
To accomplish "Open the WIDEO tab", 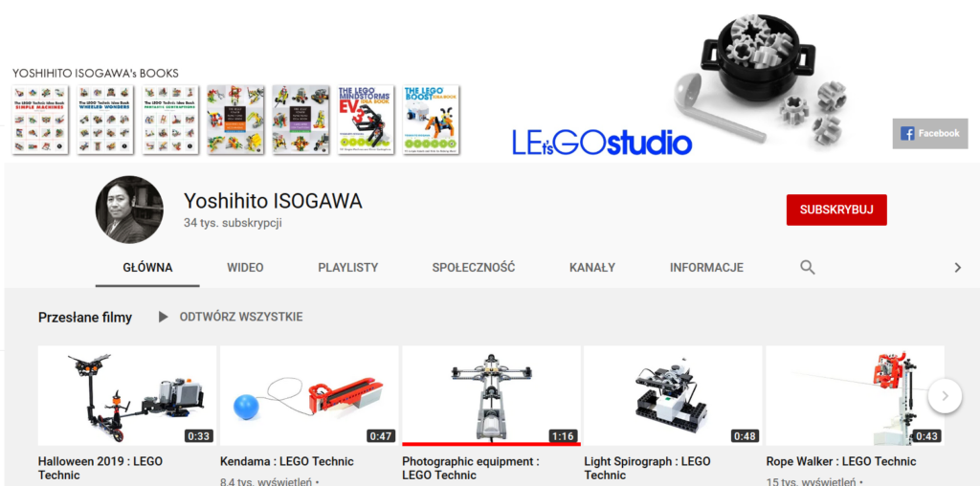I will coord(245,267).
